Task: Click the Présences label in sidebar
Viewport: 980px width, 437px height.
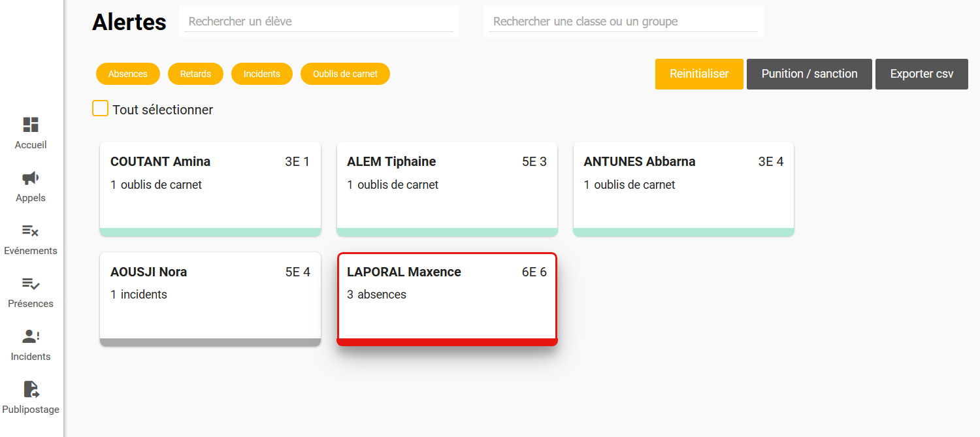Action: coord(31,304)
